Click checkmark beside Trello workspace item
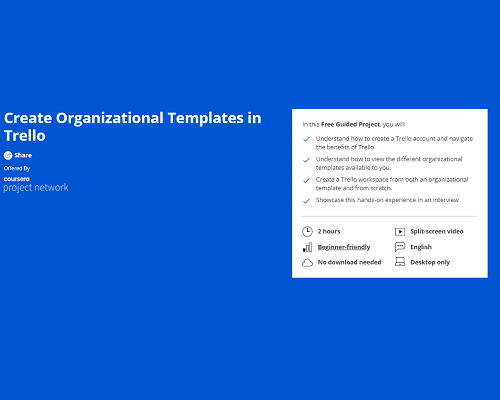 point(306,181)
